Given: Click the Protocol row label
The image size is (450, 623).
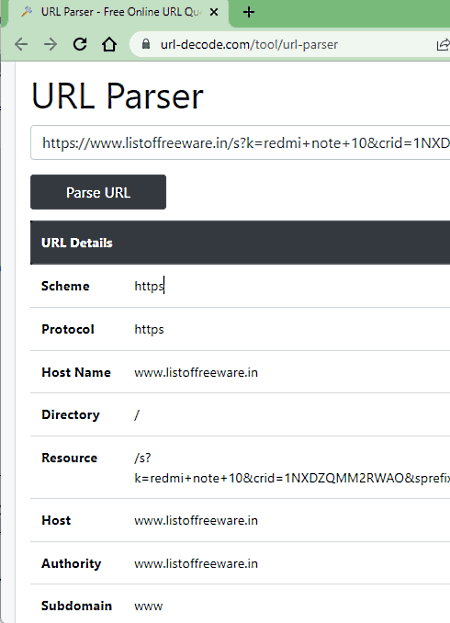Looking at the screenshot, I should point(68,329).
